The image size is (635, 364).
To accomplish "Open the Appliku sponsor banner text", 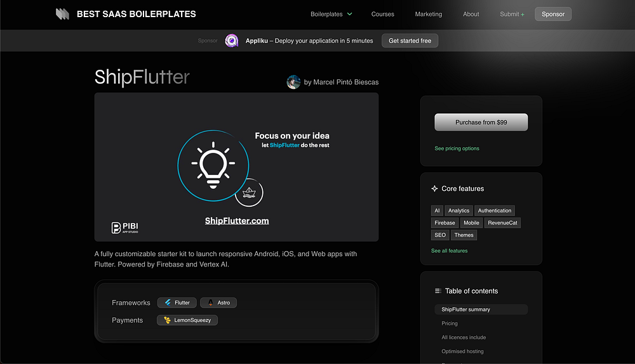I will [x=309, y=41].
